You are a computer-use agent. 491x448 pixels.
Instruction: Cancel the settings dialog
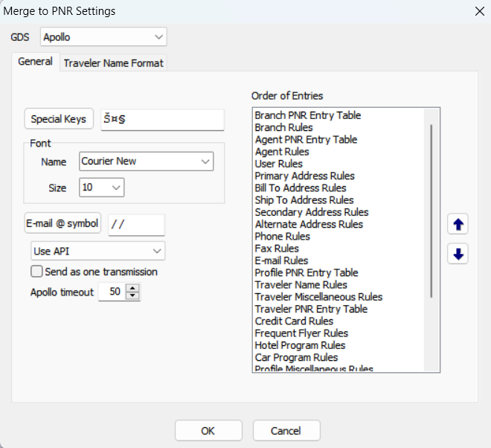(286, 430)
